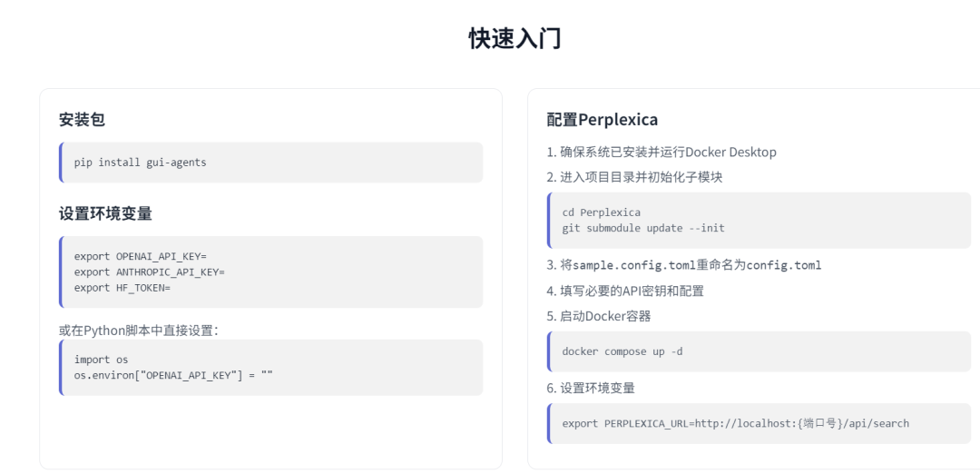Click the export PERPLEXICA_URL code block

[759, 423]
